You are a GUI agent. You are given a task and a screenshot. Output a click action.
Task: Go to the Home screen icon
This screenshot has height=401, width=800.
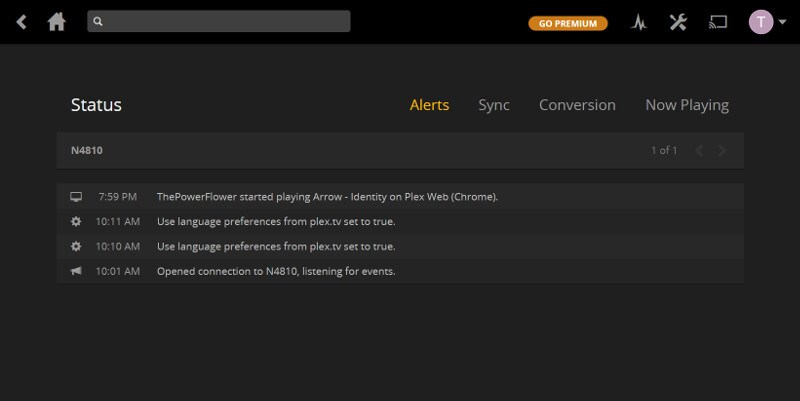point(57,22)
